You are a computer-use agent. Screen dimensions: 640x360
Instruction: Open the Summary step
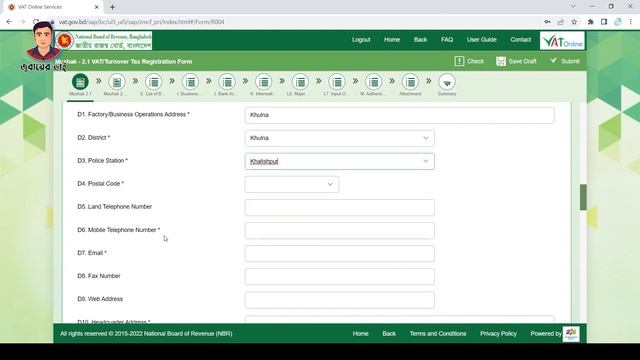[x=447, y=82]
